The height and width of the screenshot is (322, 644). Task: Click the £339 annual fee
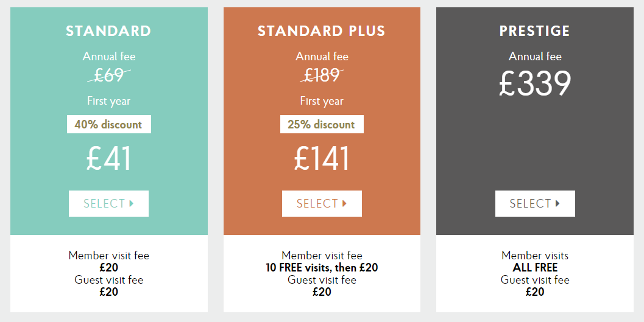pyautogui.click(x=535, y=83)
